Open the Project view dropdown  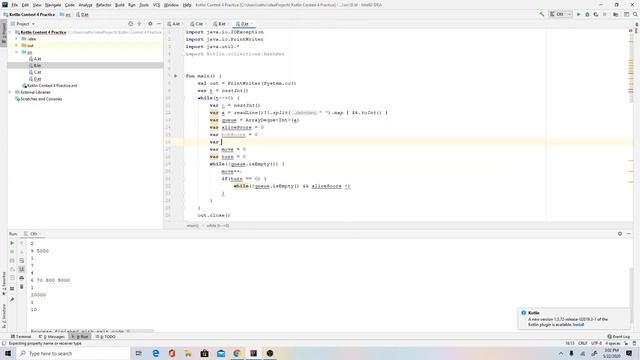23,24
